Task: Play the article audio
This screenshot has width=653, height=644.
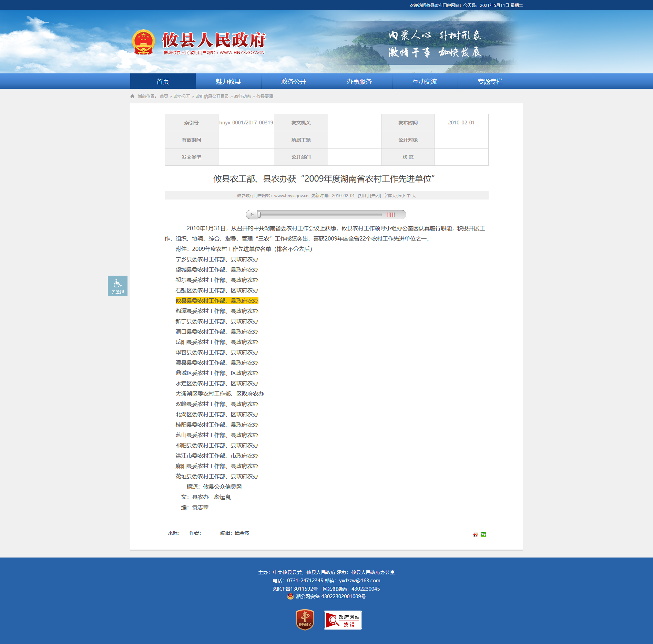Action: (x=252, y=215)
